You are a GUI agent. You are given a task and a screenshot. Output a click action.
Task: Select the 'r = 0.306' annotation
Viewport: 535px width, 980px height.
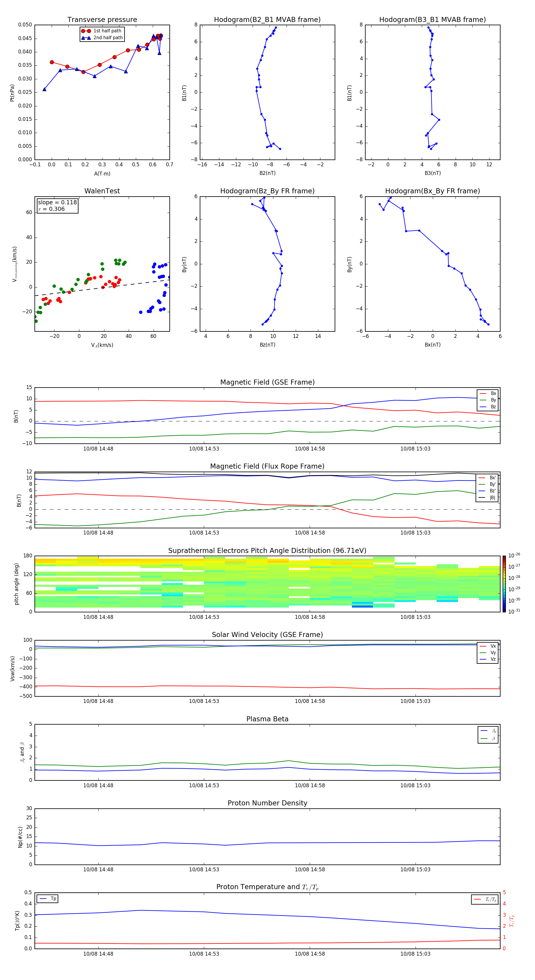pos(51,209)
